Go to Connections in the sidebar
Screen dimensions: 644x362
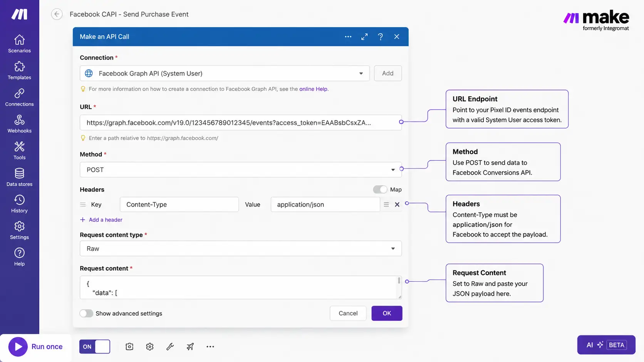tap(19, 97)
